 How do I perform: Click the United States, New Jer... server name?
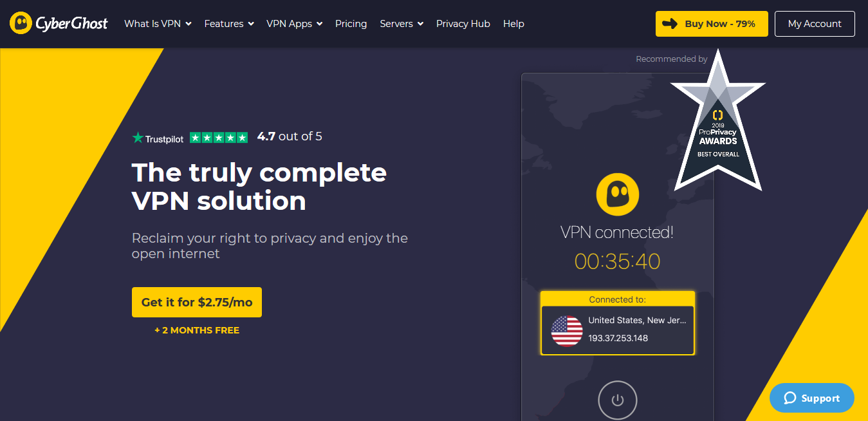(x=638, y=321)
